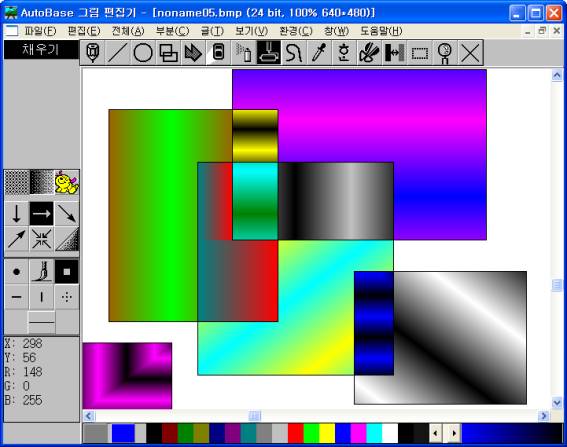
Task: Expand palette with right arrow button
Action: tap(453, 433)
